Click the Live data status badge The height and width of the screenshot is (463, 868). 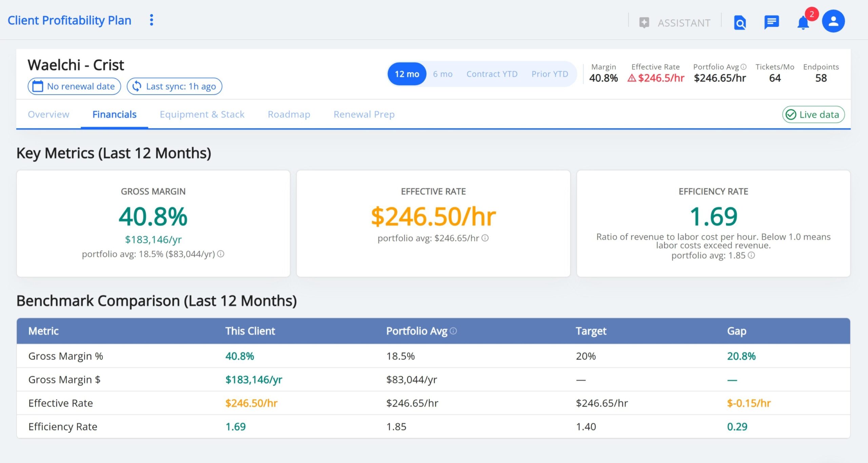pyautogui.click(x=813, y=114)
